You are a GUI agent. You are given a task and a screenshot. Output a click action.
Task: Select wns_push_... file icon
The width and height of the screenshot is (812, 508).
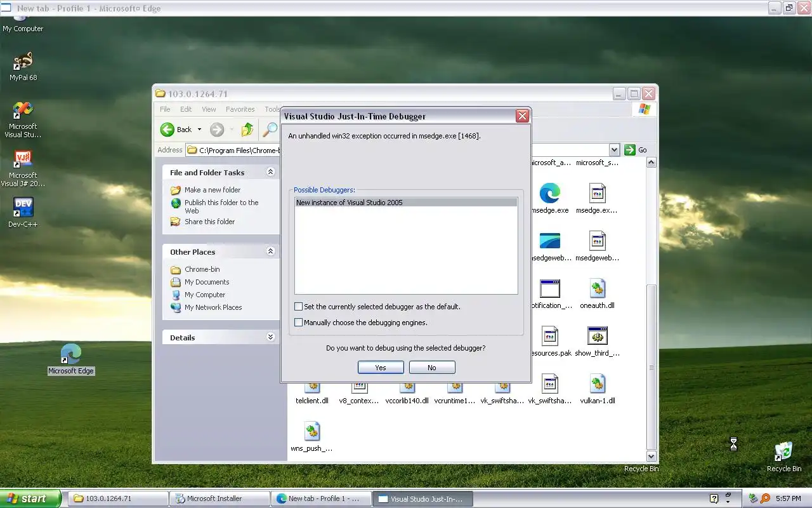coord(311,432)
